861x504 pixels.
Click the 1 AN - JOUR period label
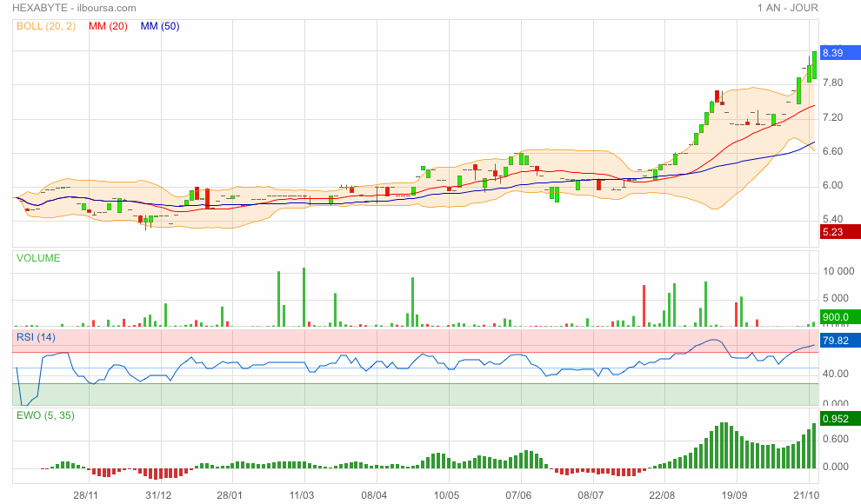tap(787, 8)
